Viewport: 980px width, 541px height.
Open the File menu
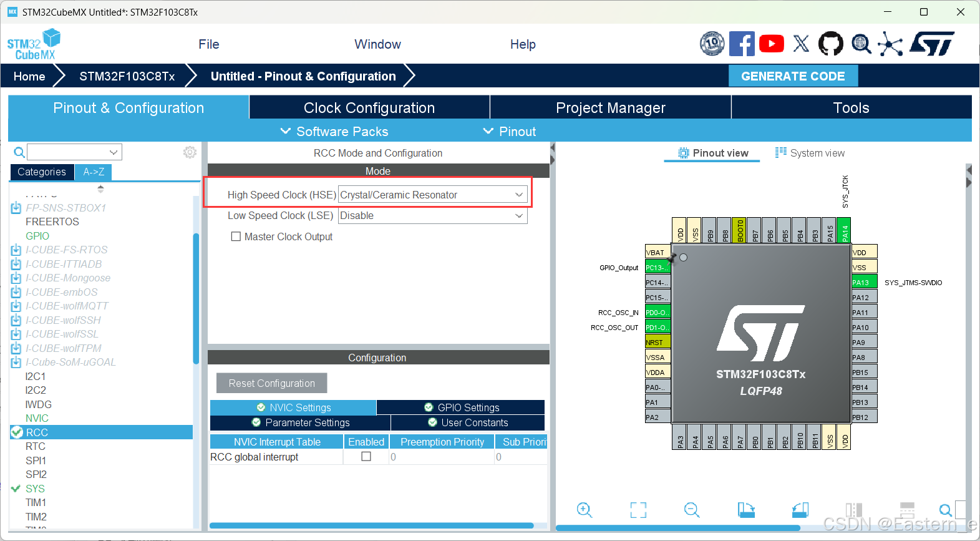point(209,44)
